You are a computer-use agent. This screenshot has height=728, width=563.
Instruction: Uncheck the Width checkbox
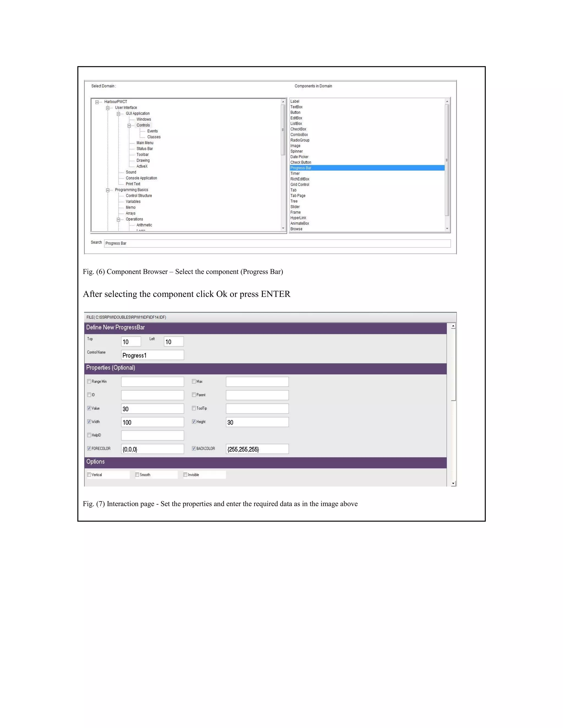coord(89,422)
